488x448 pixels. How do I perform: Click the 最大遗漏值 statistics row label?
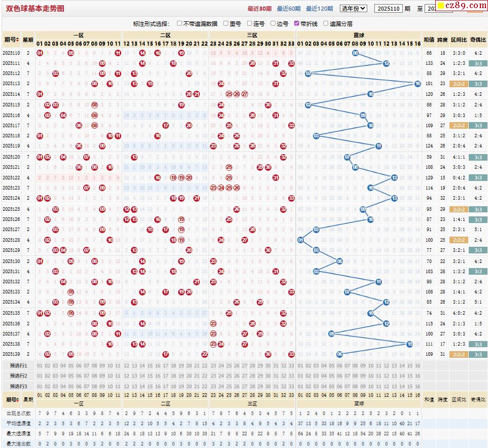pyautogui.click(x=18, y=434)
